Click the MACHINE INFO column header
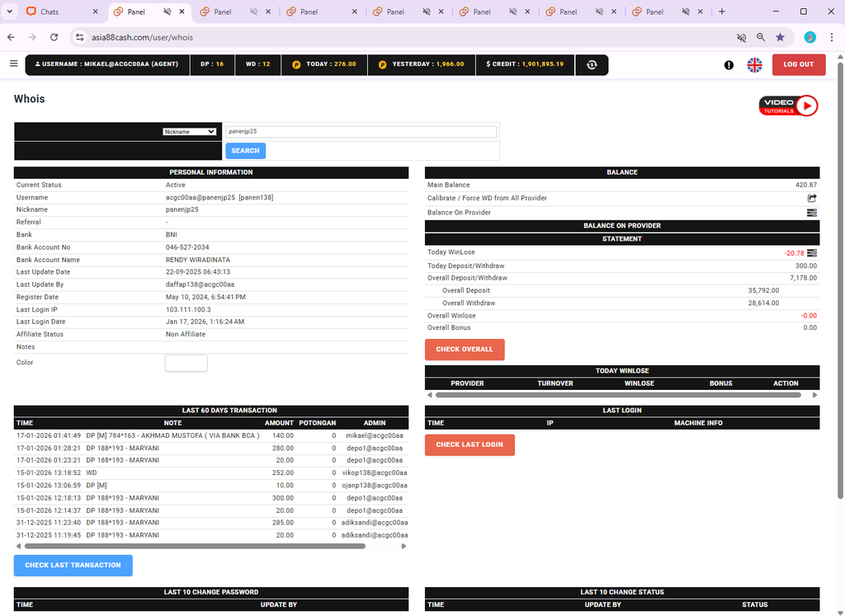The image size is (845, 616). [x=698, y=423]
